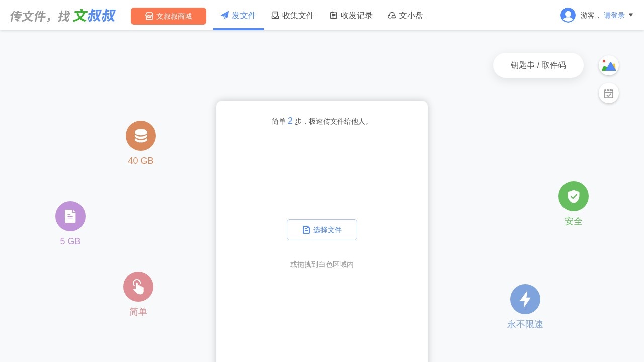Switch to the 发文件 tab
The height and width of the screenshot is (362, 644).
click(238, 16)
